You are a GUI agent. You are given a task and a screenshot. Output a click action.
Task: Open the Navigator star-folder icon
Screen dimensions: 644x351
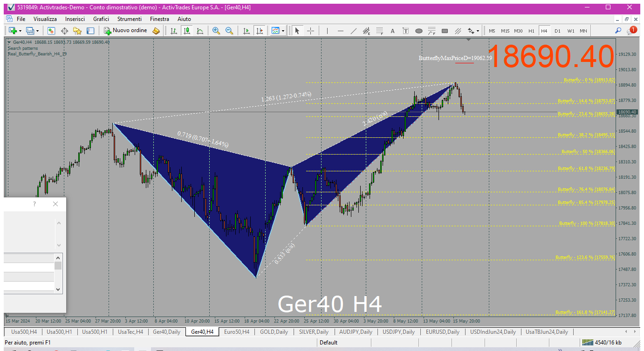[x=77, y=31]
